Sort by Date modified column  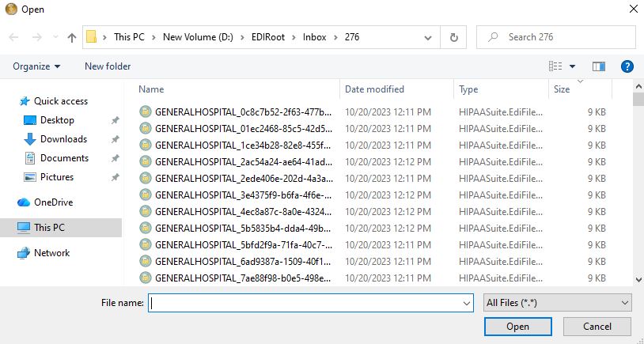tap(374, 89)
